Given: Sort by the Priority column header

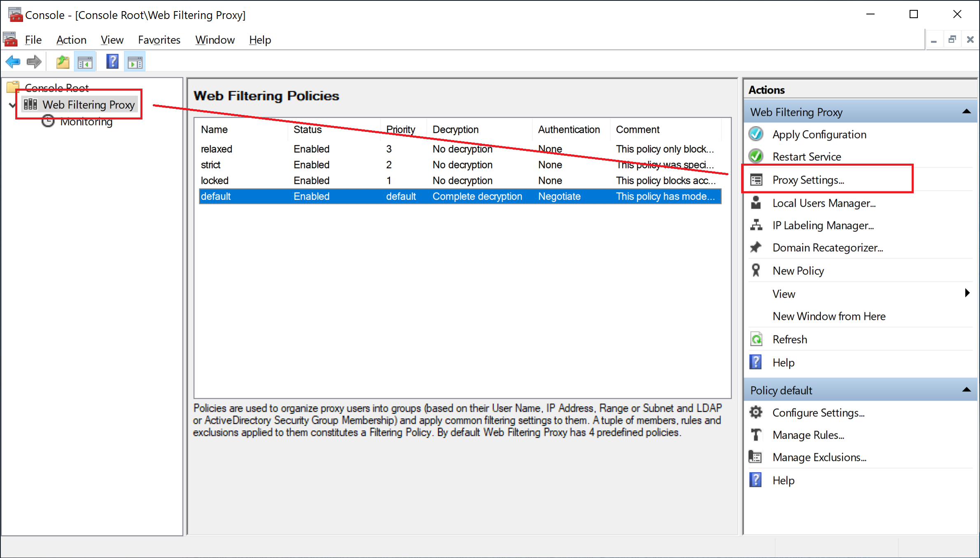Looking at the screenshot, I should pos(404,129).
